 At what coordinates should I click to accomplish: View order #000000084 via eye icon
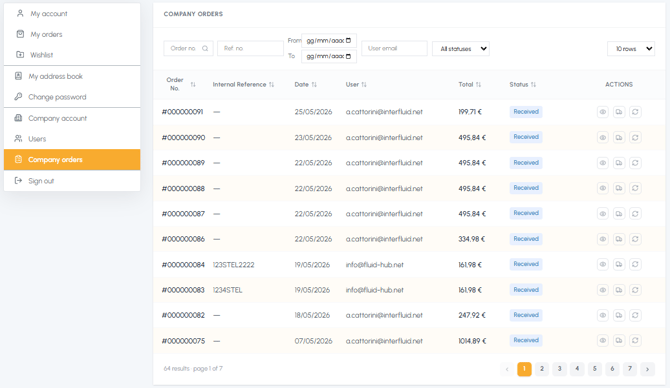pyautogui.click(x=602, y=265)
